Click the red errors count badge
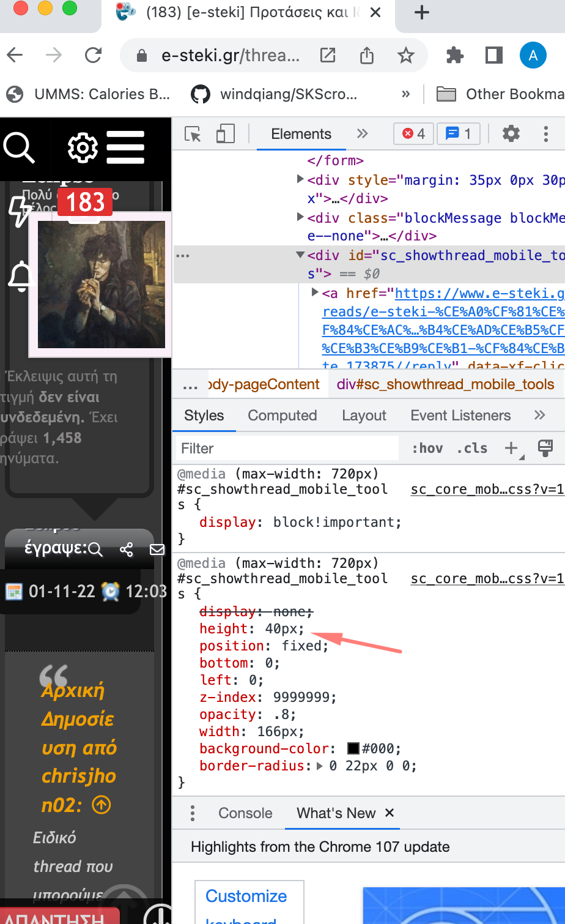 coord(414,133)
